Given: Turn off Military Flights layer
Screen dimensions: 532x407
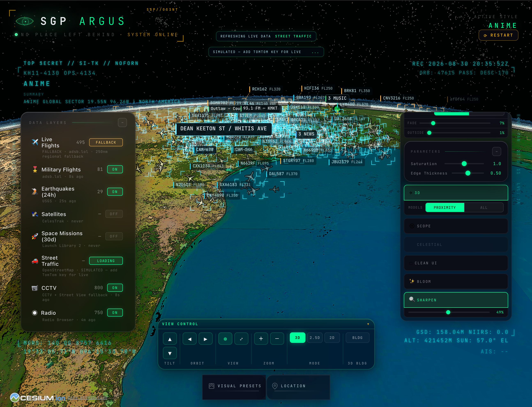Looking at the screenshot, I should tap(115, 169).
